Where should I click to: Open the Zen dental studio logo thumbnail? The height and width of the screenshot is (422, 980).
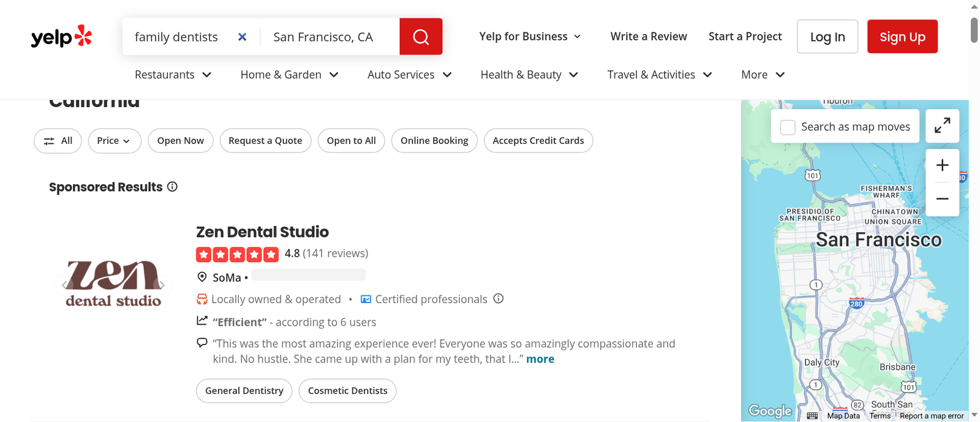click(x=113, y=284)
